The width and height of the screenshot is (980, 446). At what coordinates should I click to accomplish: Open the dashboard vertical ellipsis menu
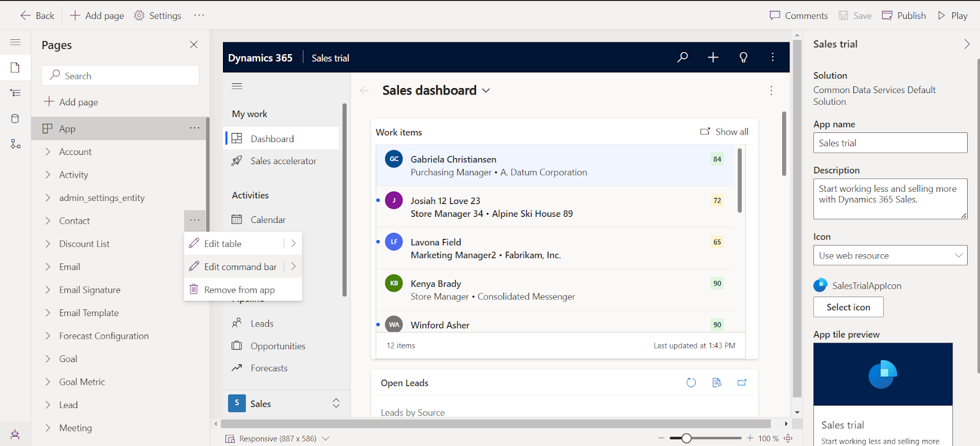(x=771, y=91)
